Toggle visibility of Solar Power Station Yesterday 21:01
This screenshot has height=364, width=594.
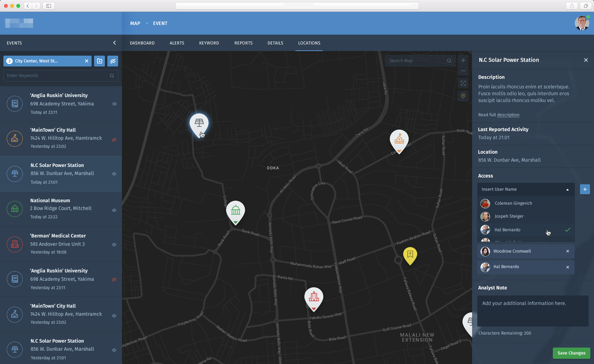(114, 350)
